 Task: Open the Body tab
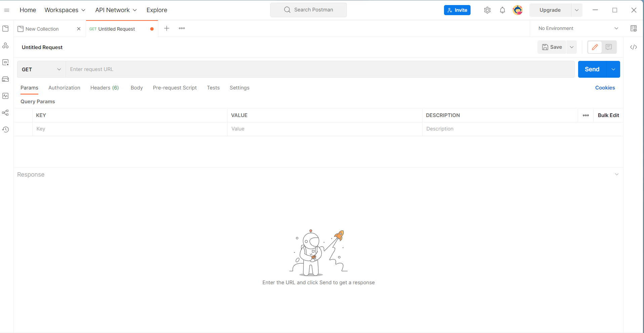tap(136, 88)
